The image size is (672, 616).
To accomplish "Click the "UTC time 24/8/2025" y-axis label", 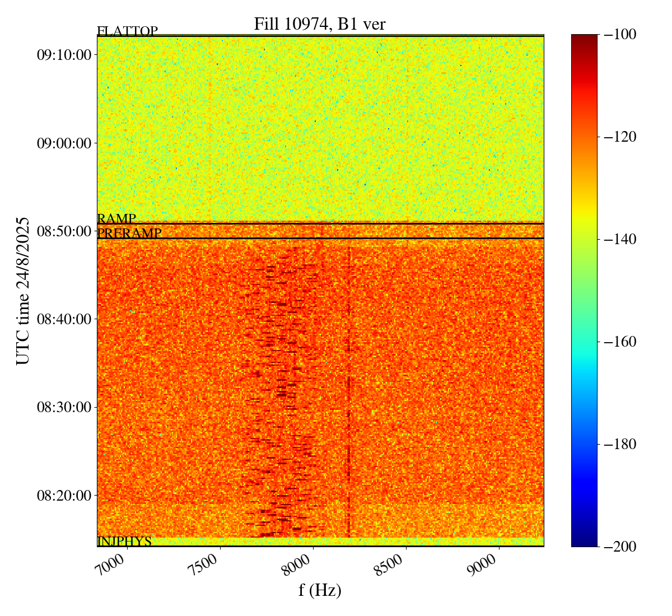I will [23, 291].
